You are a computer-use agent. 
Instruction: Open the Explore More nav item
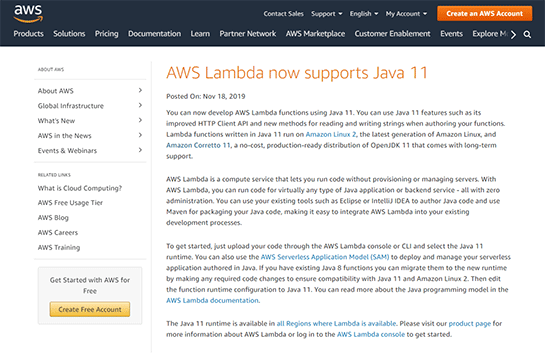tap(490, 34)
